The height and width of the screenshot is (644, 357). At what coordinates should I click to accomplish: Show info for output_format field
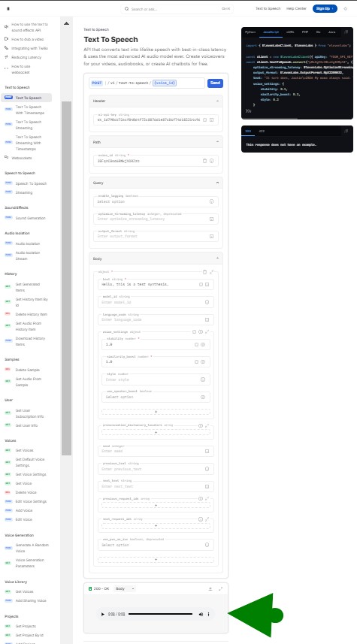tap(212, 236)
